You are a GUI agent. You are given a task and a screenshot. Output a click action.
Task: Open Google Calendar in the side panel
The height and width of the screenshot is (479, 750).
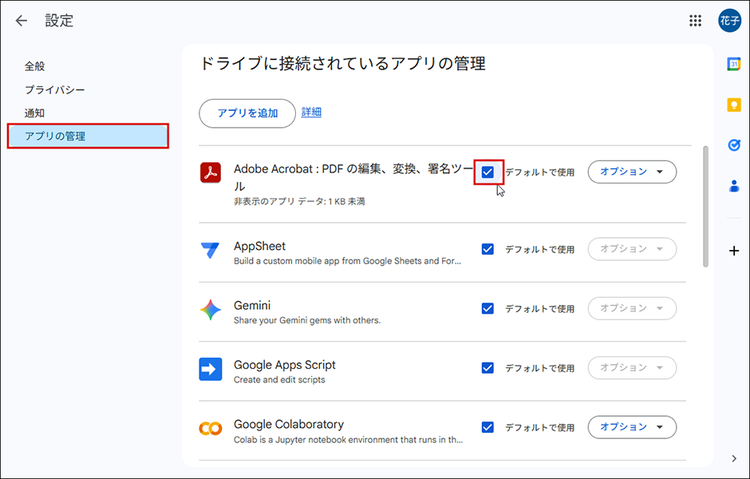(x=733, y=64)
